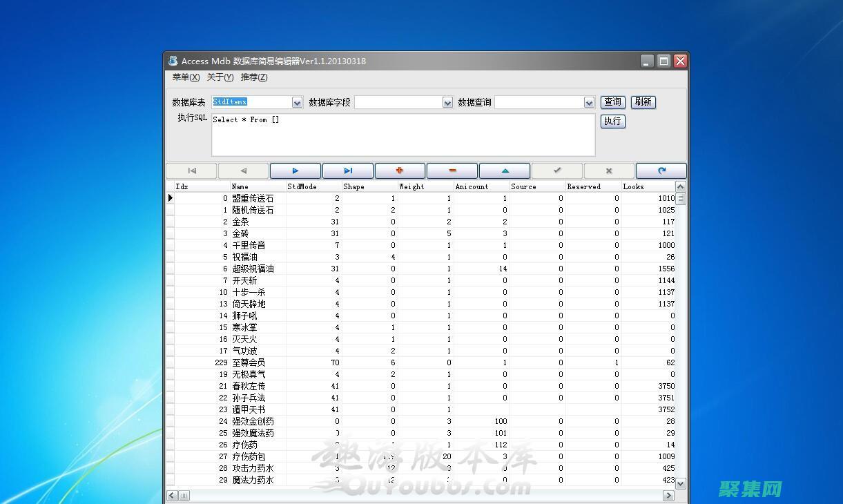Click the 查询 button
This screenshot has height=504, width=843.
pos(612,101)
